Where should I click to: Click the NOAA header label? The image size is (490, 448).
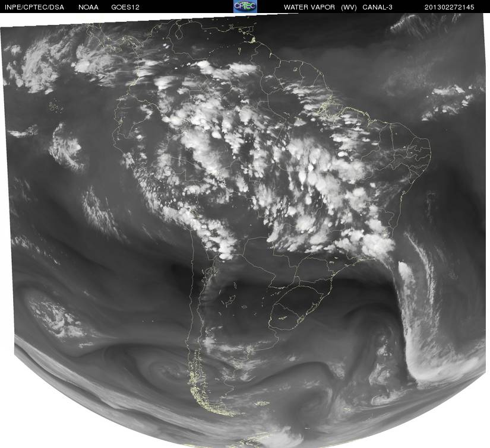point(88,7)
